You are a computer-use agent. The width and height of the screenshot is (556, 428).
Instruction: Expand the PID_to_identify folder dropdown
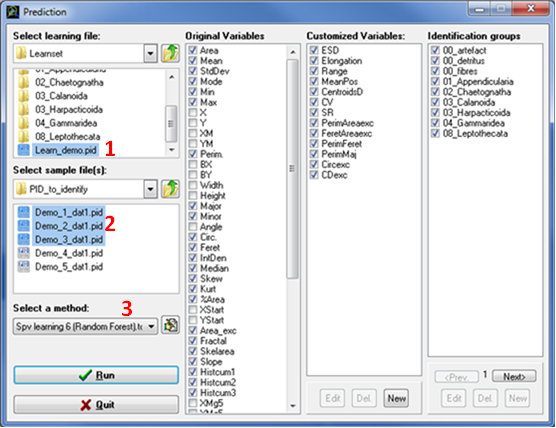[x=150, y=189]
